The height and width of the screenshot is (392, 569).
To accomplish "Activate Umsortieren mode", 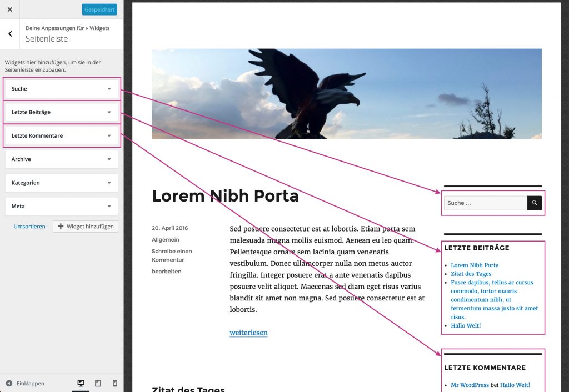I will pyautogui.click(x=29, y=226).
